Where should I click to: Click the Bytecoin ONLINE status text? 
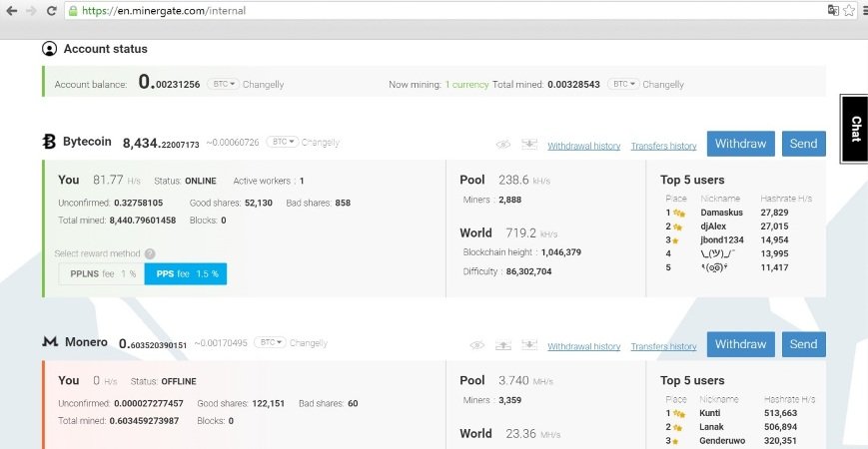pyautogui.click(x=201, y=181)
